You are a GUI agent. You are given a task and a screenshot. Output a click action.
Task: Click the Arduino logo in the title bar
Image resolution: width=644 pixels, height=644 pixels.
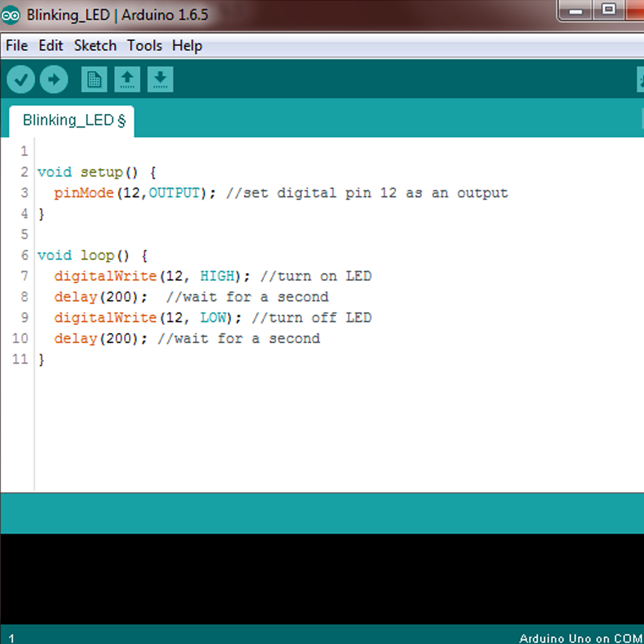point(10,14)
